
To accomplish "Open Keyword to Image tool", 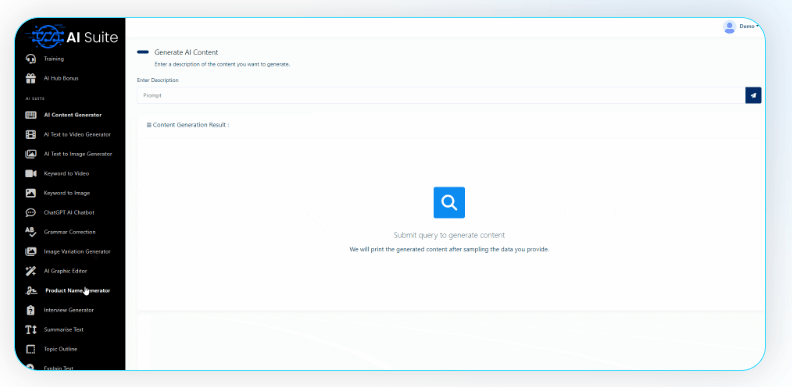I will pos(67,193).
